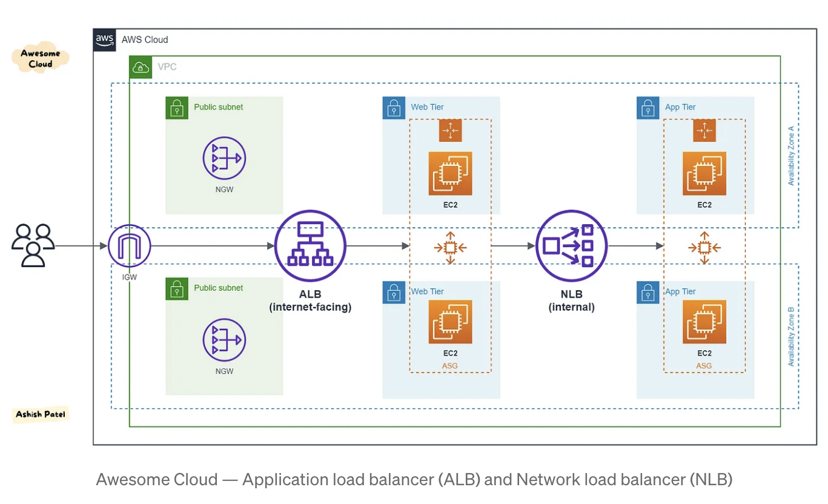The image size is (828, 504).
Task: Click the Web Tier lock icon in Zone A
Action: tap(394, 108)
